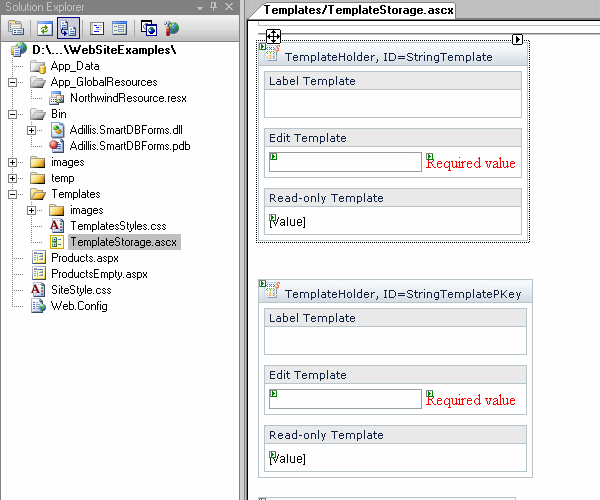This screenshot has width=600, height=500.
Task: Expand the Adillis.SmartDBForms.dll node
Action: click(31, 130)
